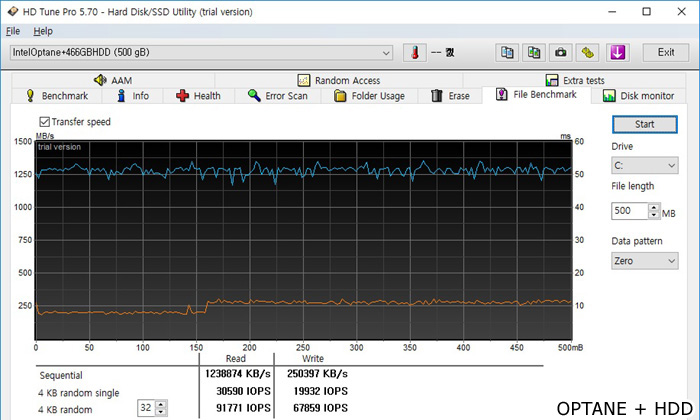Screen dimensions: 700x420
Task: Click the purple download arrow icon
Action: [x=617, y=53]
